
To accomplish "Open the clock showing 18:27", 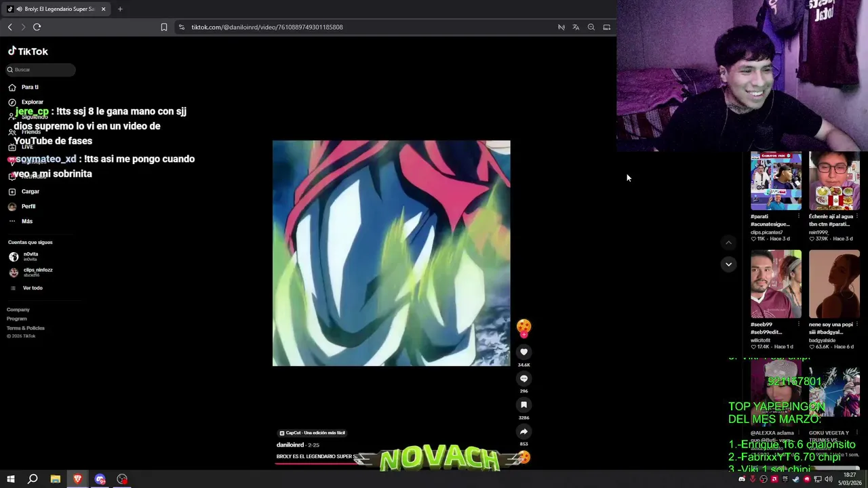I will [850, 479].
